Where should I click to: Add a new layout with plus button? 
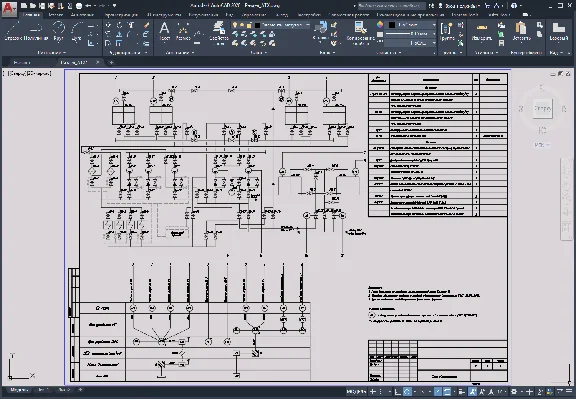pos(80,390)
